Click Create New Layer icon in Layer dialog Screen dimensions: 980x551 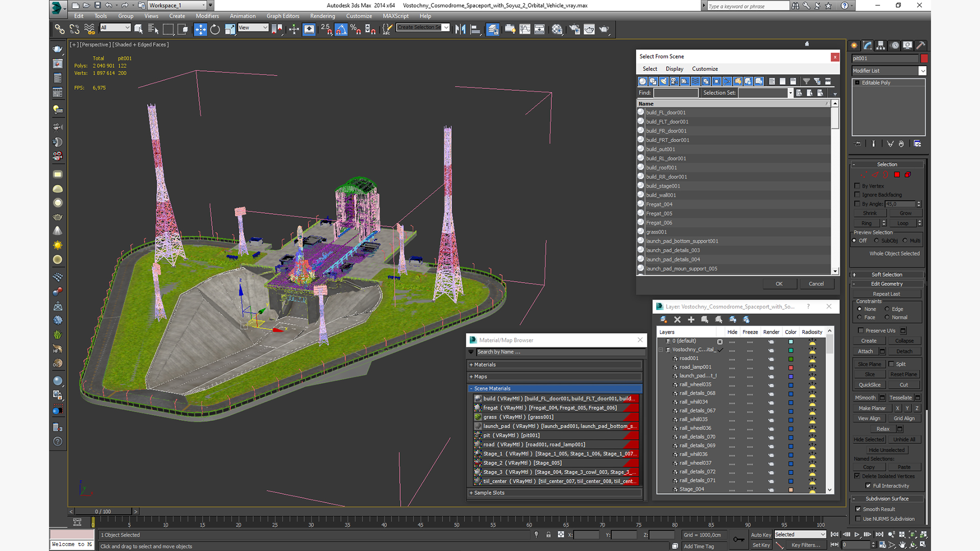664,319
